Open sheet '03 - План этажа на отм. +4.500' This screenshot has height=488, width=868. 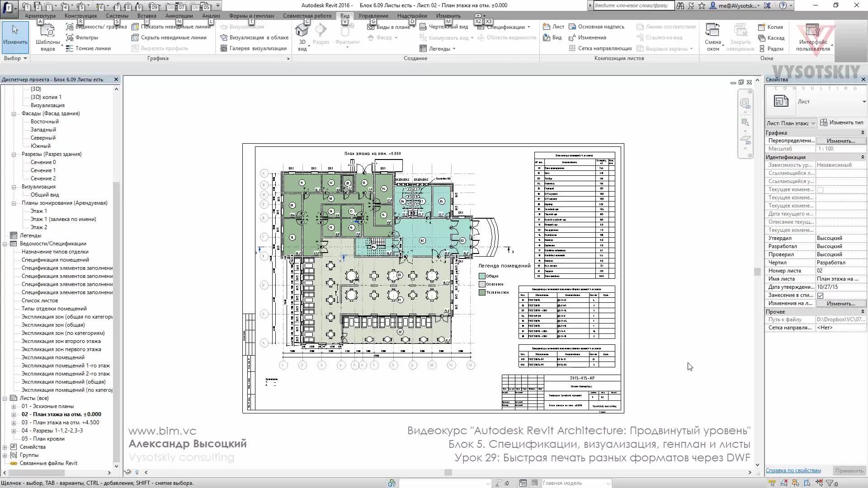pos(60,422)
